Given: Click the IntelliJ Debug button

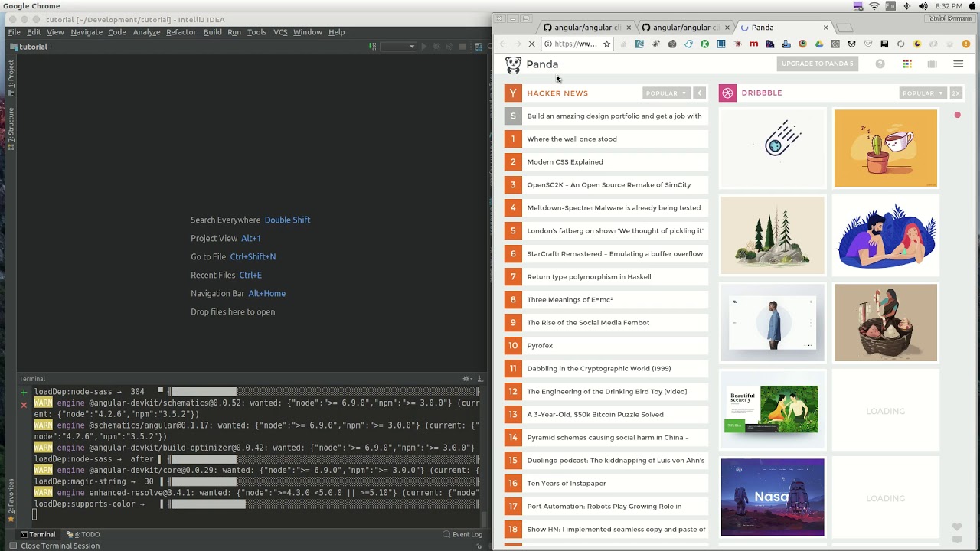Looking at the screenshot, I should pos(436,47).
